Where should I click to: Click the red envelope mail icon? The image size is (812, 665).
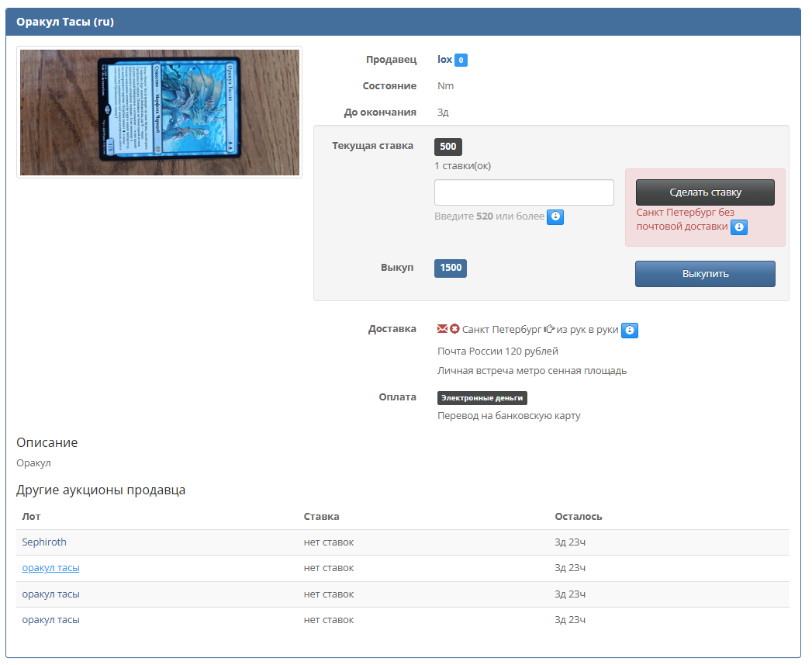[x=443, y=329]
